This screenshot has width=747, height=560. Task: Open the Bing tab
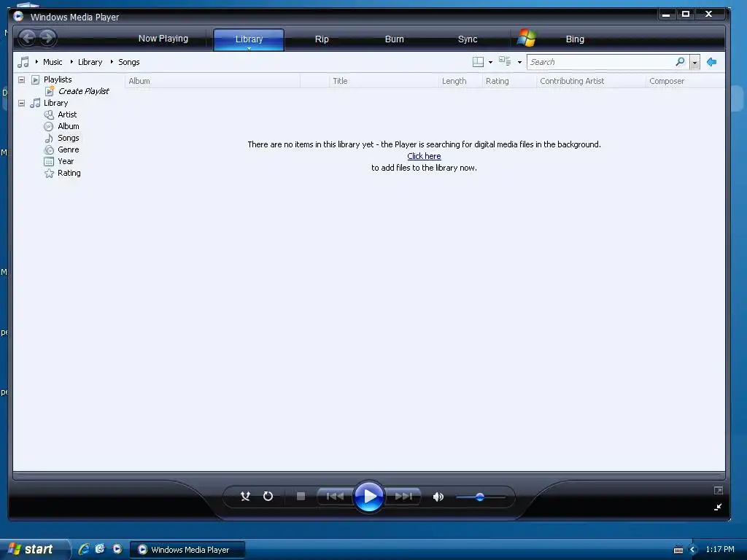tap(575, 39)
